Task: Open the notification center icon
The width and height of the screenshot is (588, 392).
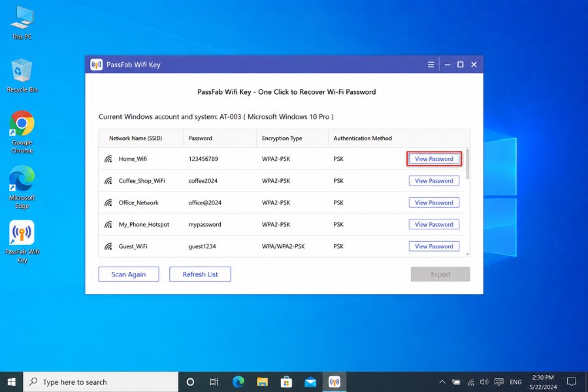Action: (572, 382)
